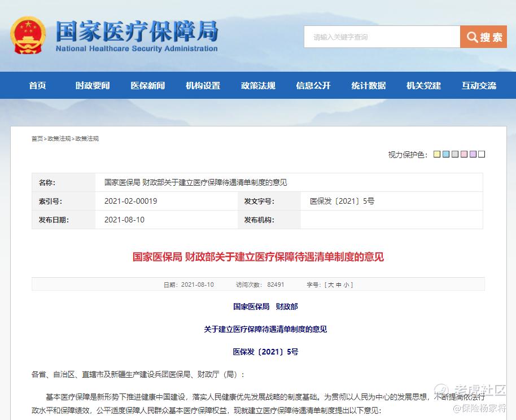Click the national emblem logo
The width and height of the screenshot is (516, 420).
pos(28,35)
